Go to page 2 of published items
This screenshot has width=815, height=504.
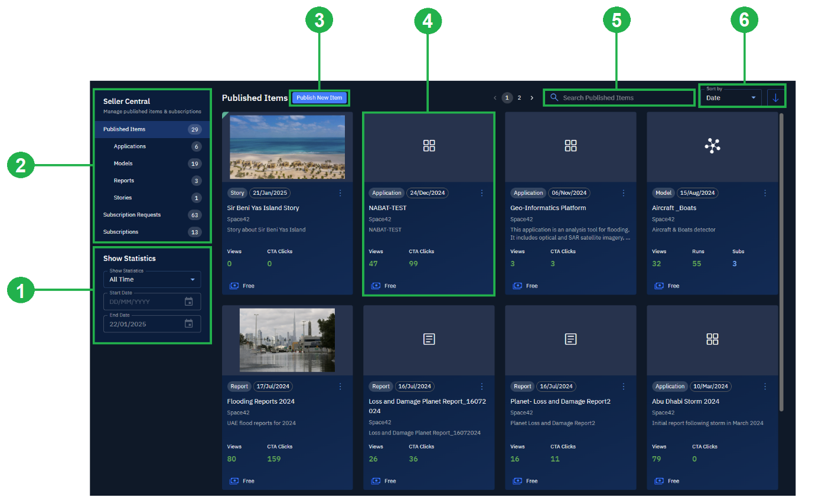click(x=519, y=97)
